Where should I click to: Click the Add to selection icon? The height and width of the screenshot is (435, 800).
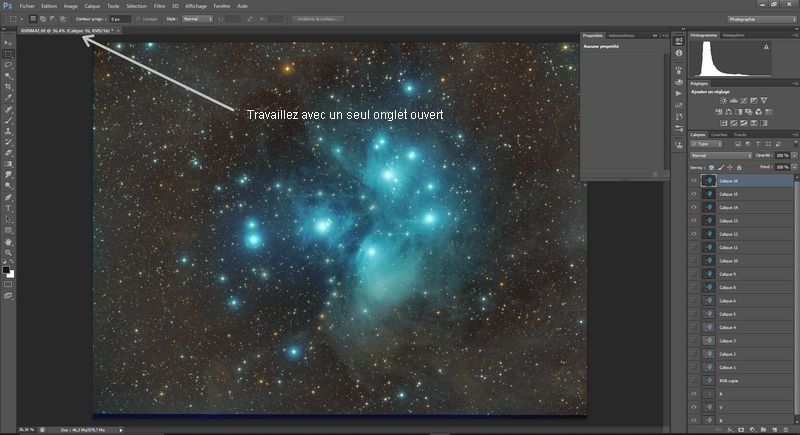coord(43,19)
